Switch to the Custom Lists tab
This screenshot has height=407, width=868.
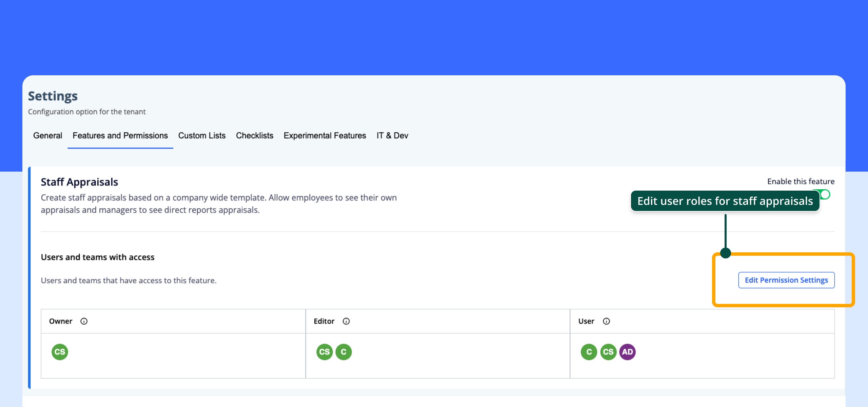pos(202,136)
